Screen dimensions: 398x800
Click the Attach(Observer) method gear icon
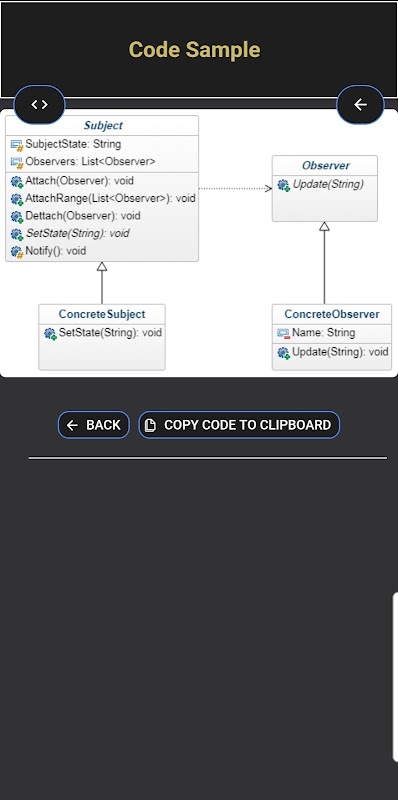pos(17,181)
